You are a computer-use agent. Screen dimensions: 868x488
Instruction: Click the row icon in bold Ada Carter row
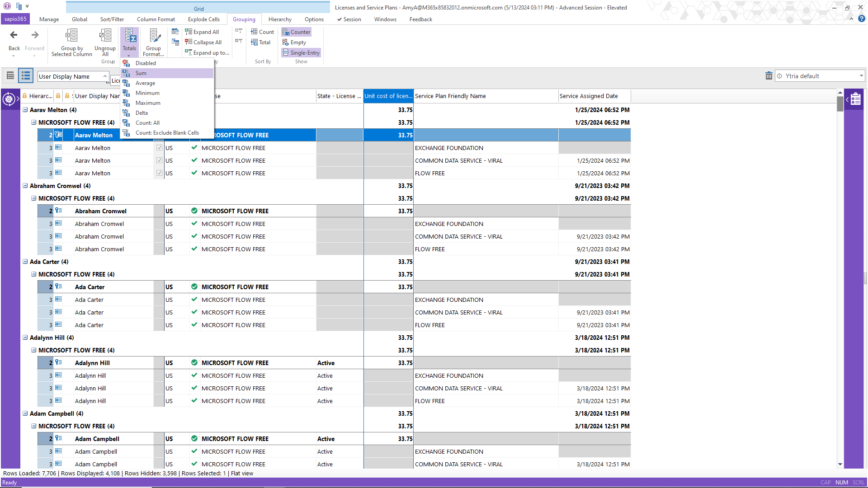coord(58,286)
